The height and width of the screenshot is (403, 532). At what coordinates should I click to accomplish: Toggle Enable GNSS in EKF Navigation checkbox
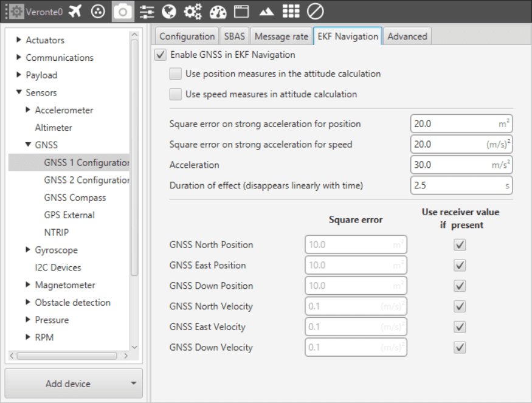160,55
